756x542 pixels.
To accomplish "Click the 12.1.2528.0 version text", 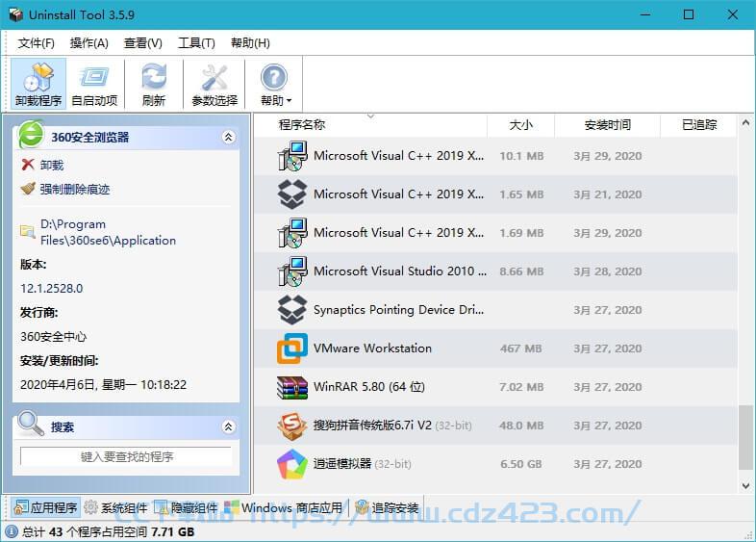I will (52, 289).
